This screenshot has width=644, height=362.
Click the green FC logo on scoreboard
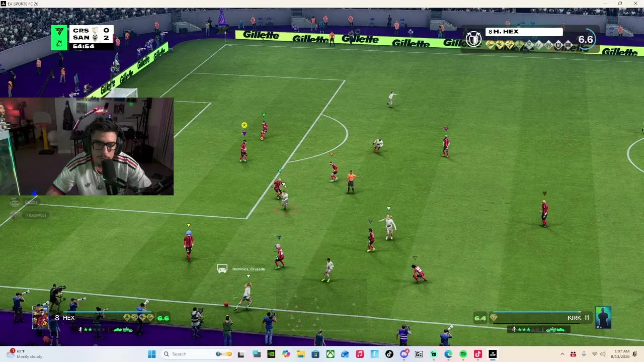[59, 38]
